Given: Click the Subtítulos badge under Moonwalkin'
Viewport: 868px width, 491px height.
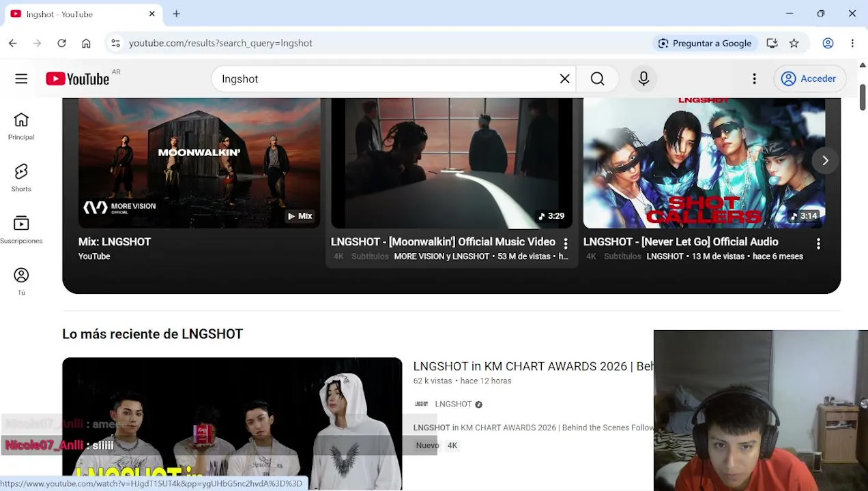Looking at the screenshot, I should tap(370, 256).
